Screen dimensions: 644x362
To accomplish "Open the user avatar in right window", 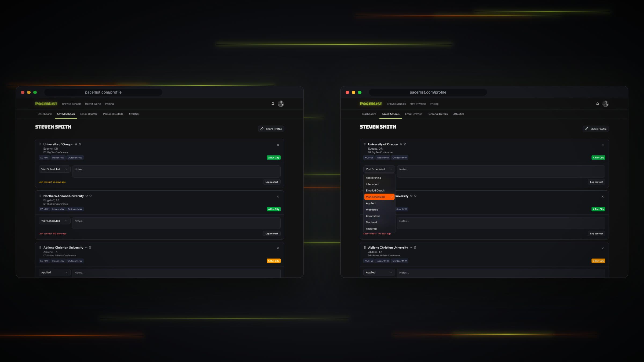I will point(606,104).
